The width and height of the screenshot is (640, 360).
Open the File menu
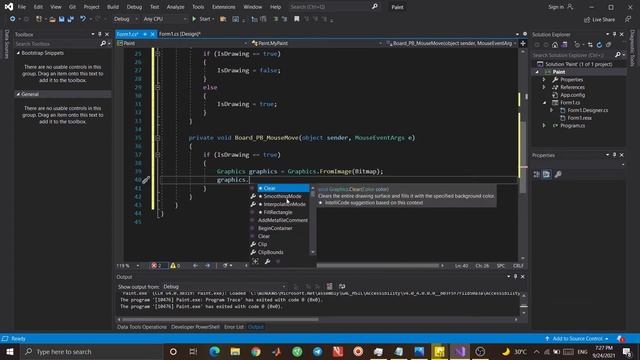pos(22,7)
